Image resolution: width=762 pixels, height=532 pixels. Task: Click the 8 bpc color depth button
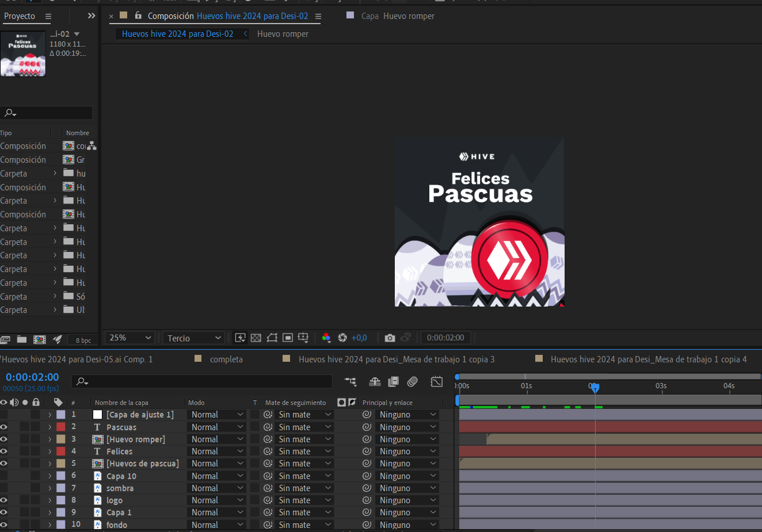pos(83,340)
